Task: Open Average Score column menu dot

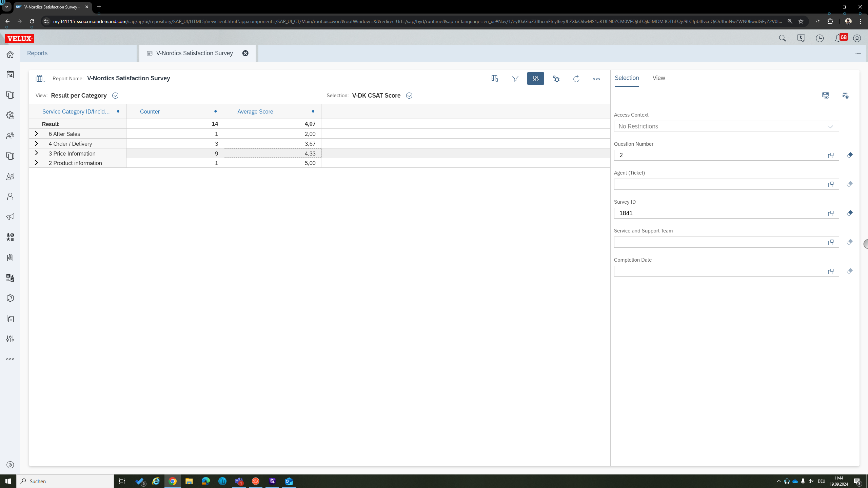Action: (x=313, y=111)
